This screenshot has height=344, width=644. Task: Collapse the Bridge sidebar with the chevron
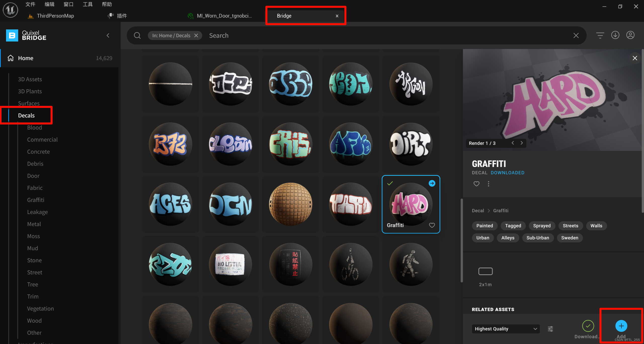[108, 35]
